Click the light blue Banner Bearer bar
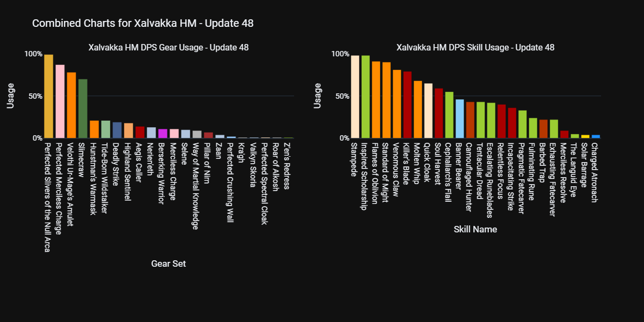Image resolution: width=644 pixels, height=322 pixels. (x=460, y=119)
